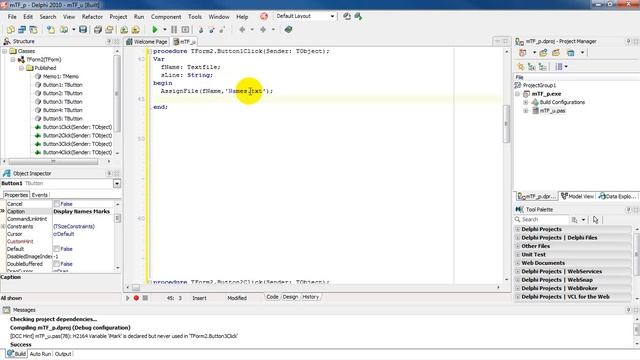Switch to the mTF_u editor tab

click(184, 42)
